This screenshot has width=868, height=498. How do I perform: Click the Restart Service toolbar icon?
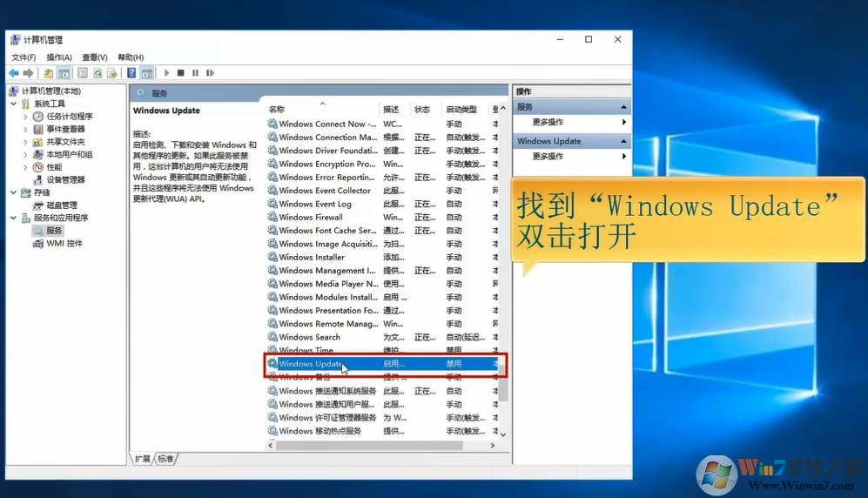pyautogui.click(x=210, y=73)
